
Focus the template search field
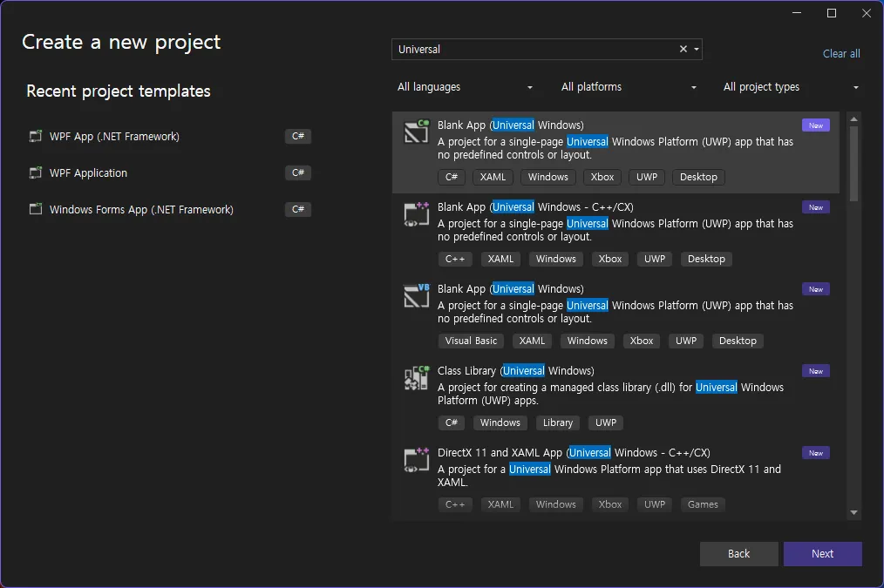pyautogui.click(x=534, y=50)
